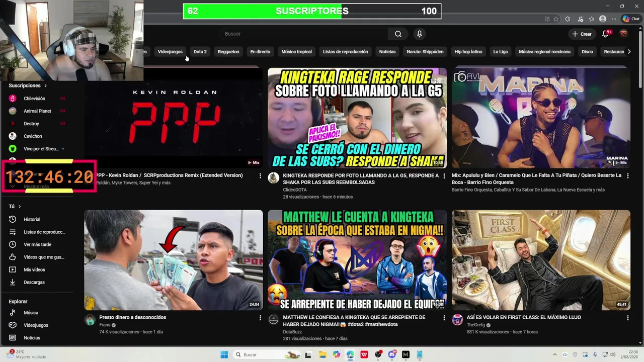Image resolution: width=644 pixels, height=362 pixels.
Task: Select the Videojuegos filter chip
Action: [170, 52]
